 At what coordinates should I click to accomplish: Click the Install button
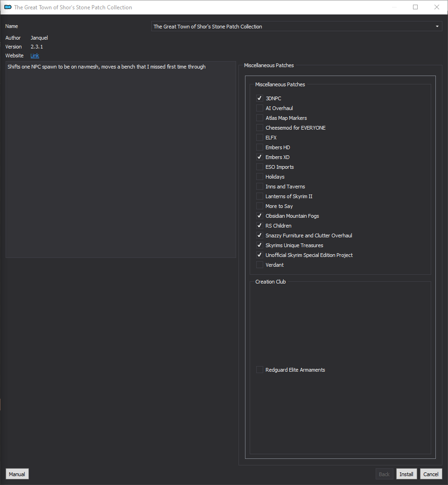406,474
